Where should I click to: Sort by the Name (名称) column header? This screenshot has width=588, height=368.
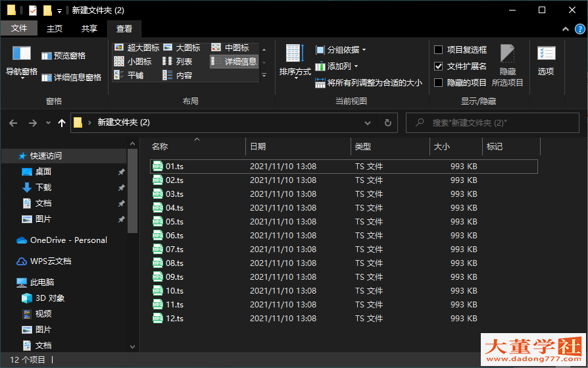point(197,146)
